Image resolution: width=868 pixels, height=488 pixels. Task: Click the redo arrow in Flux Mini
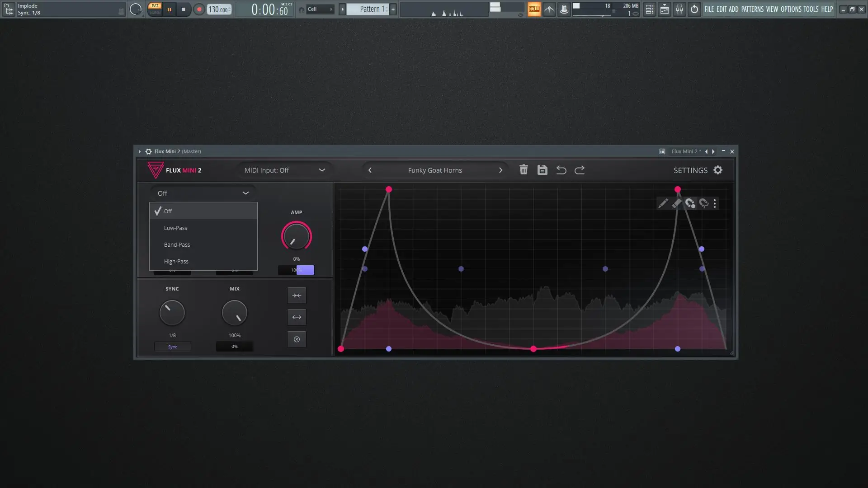click(x=580, y=170)
